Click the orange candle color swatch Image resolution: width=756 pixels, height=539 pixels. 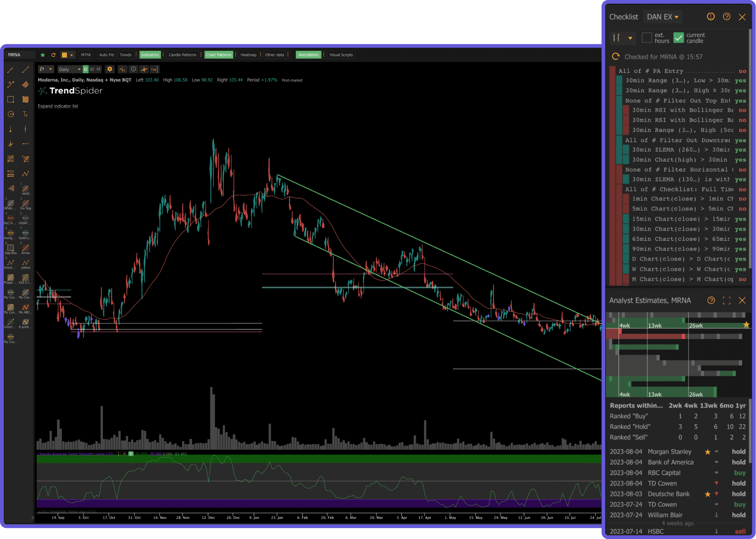[64, 55]
